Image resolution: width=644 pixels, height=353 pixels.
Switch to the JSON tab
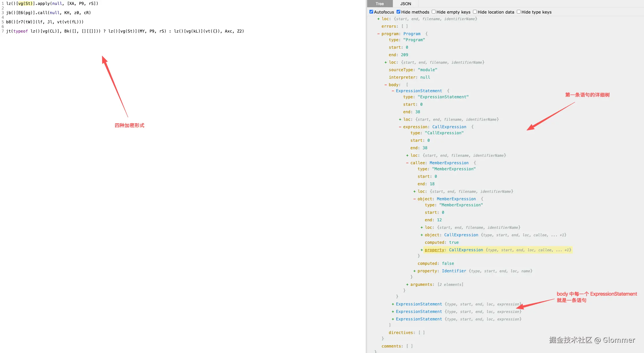pos(405,4)
